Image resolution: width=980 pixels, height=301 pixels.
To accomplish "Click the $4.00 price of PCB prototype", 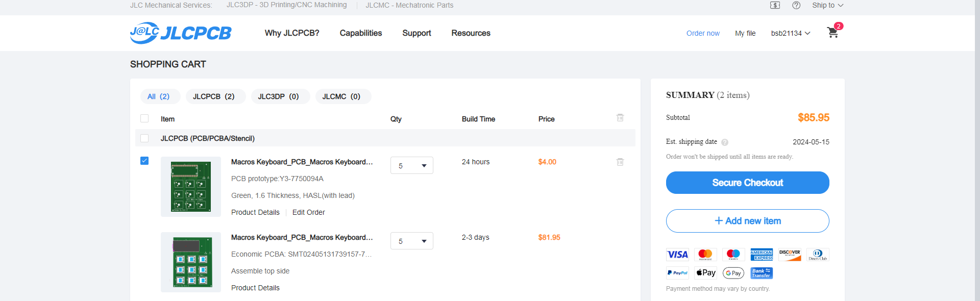I will pos(547,162).
